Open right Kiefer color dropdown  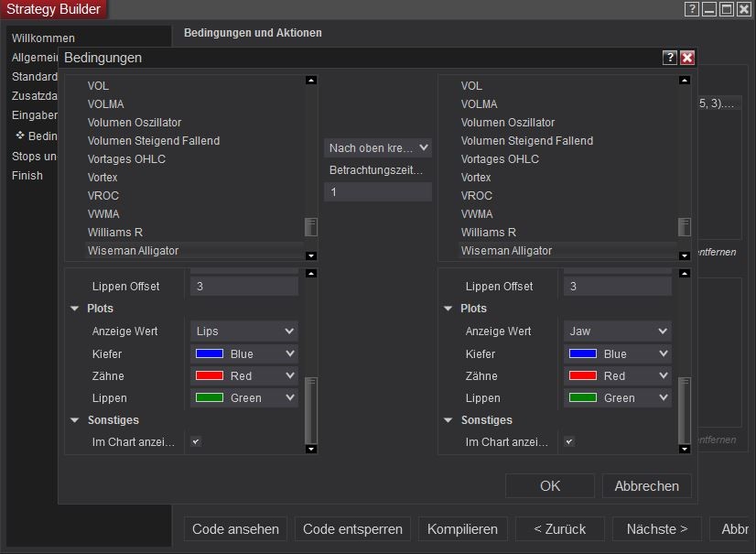click(617, 353)
